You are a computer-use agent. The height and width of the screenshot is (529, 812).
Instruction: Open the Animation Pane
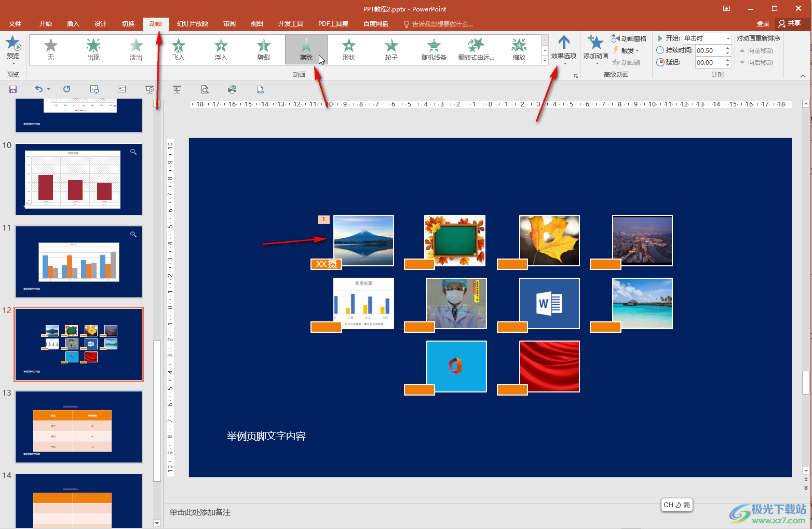629,38
